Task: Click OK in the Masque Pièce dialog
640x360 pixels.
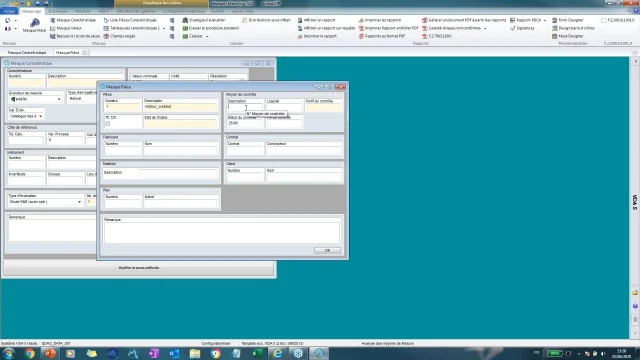Action: tap(327, 250)
